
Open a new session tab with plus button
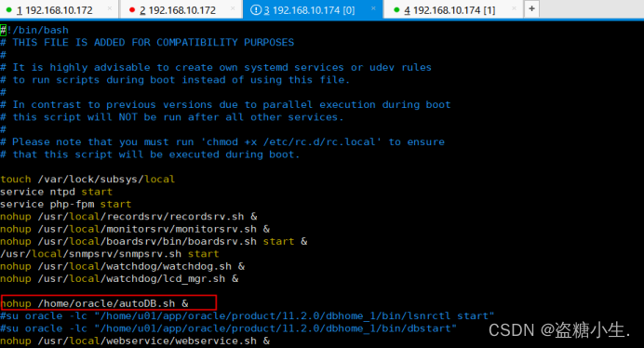tap(531, 8)
